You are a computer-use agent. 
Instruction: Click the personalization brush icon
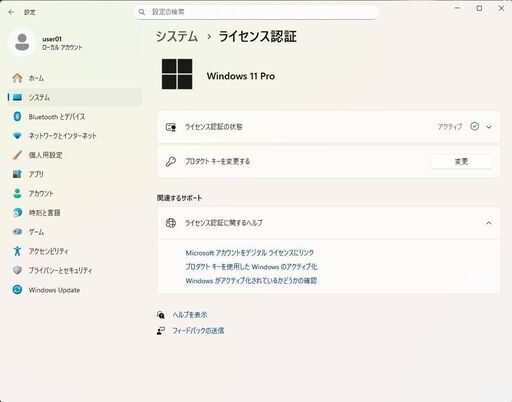(x=17, y=155)
